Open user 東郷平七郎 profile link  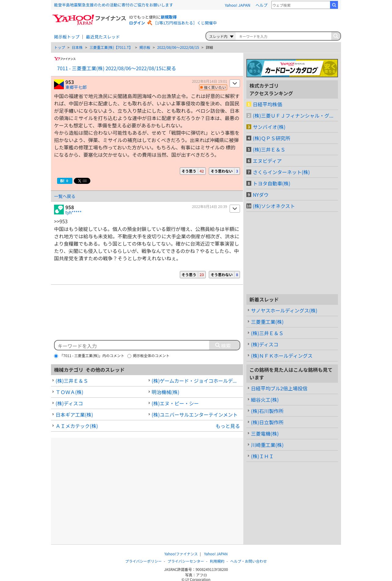pos(76,87)
